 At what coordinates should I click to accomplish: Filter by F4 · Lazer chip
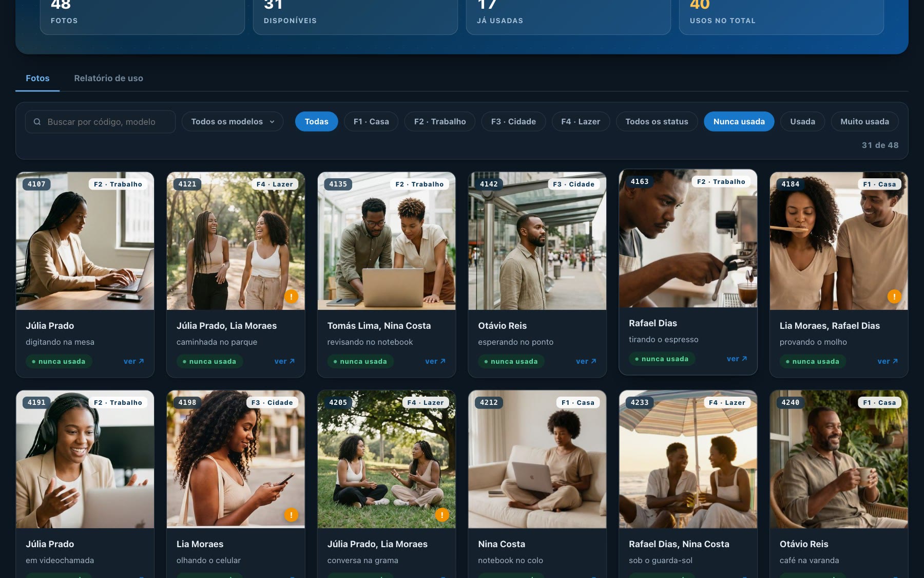pos(581,122)
